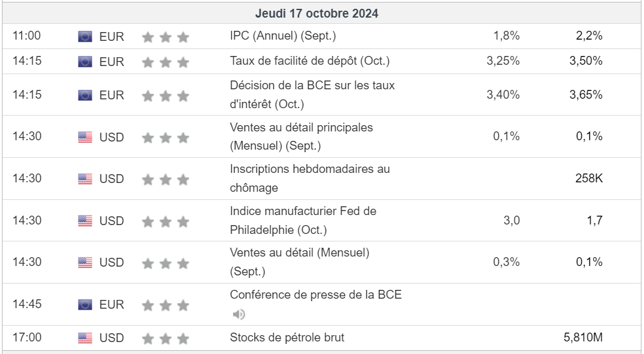The height and width of the screenshot is (354, 644).
Task: Click the US flag beside Stocks de pétrole brut
Action: tap(85, 338)
